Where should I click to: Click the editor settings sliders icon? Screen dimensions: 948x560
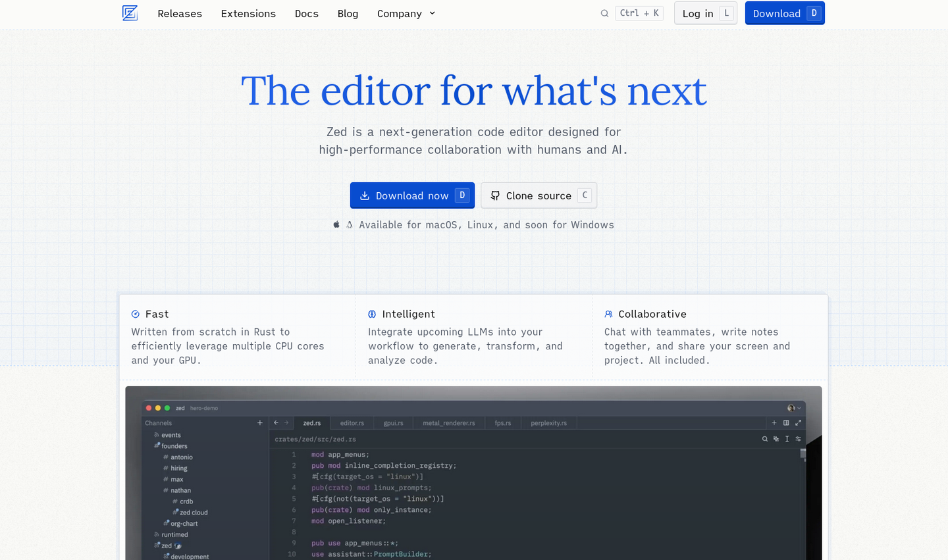pos(797,439)
